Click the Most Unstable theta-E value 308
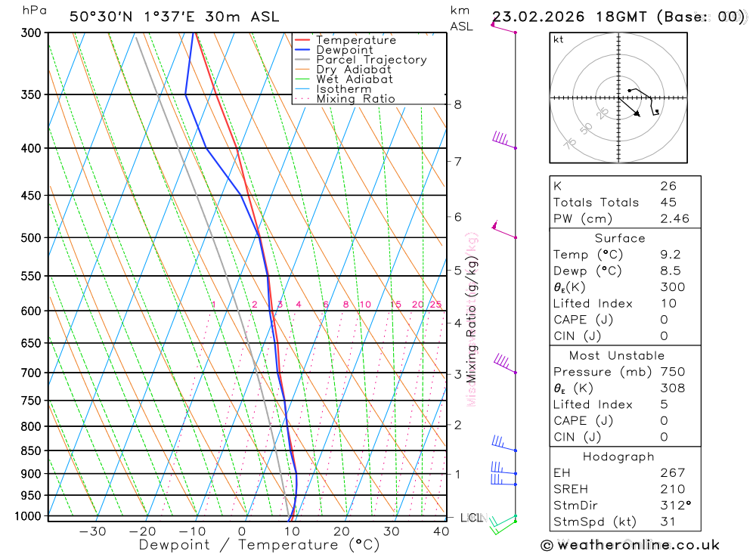The height and width of the screenshot is (554, 756). click(x=673, y=388)
